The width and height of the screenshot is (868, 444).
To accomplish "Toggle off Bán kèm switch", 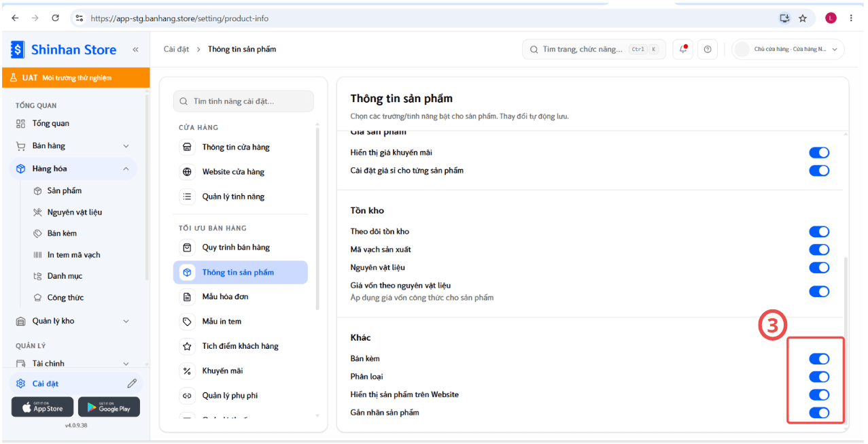I will [819, 359].
